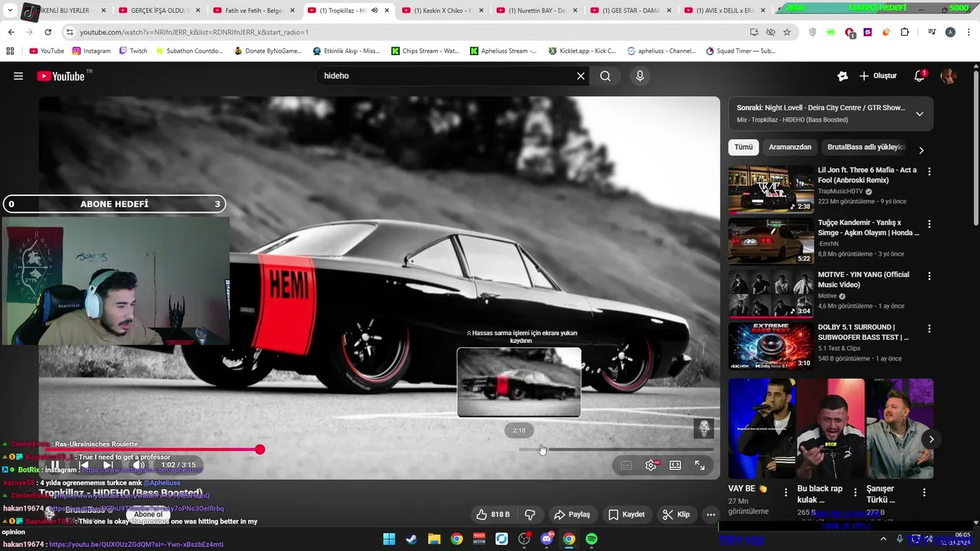
Task: Open options for DOLBY 5.1 video
Action: coord(929,329)
